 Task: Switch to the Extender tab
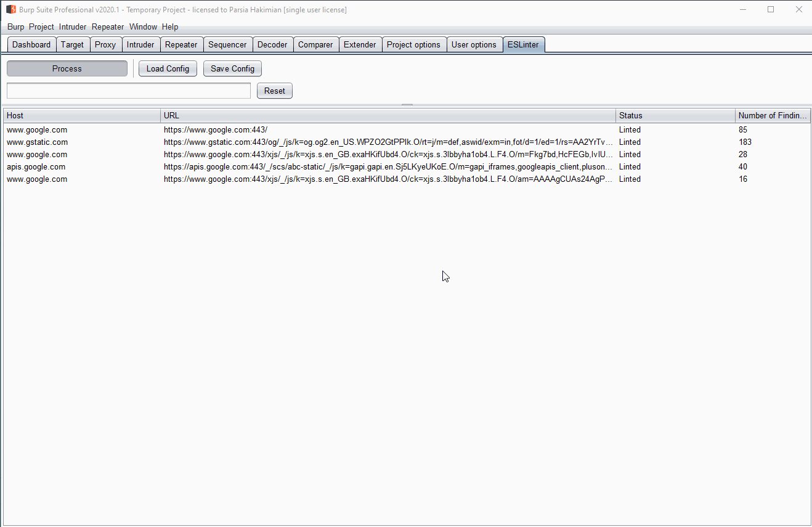pyautogui.click(x=360, y=44)
